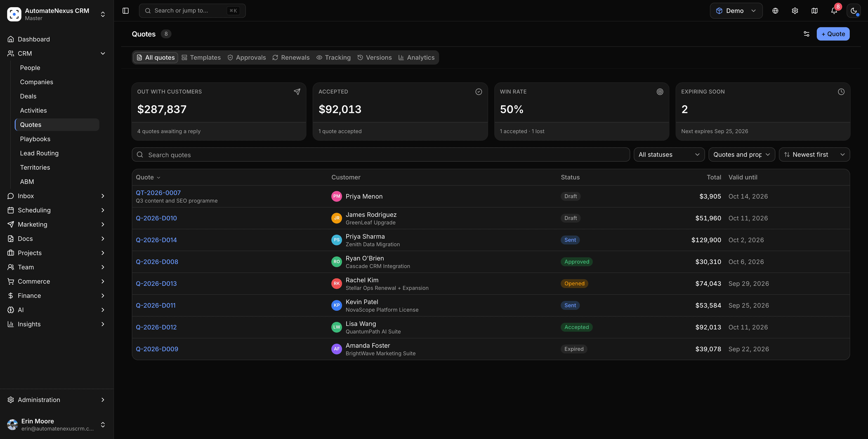Switch to the Renewals tab
Image resolution: width=868 pixels, height=439 pixels.
(291, 58)
